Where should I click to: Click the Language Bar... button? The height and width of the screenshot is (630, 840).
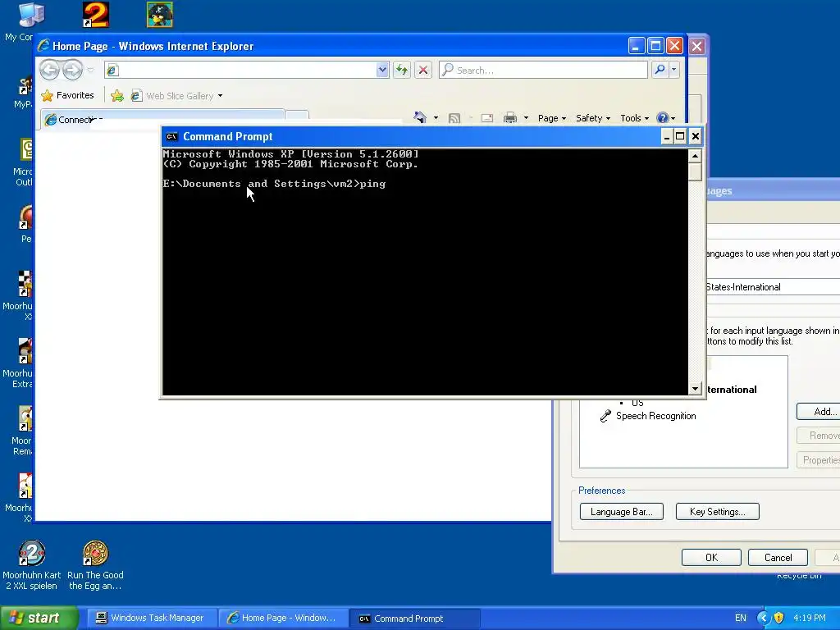622,512
